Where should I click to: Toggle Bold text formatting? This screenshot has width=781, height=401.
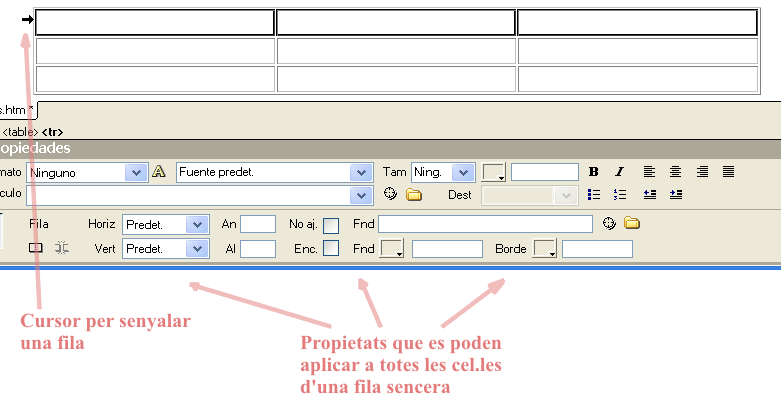click(x=593, y=172)
